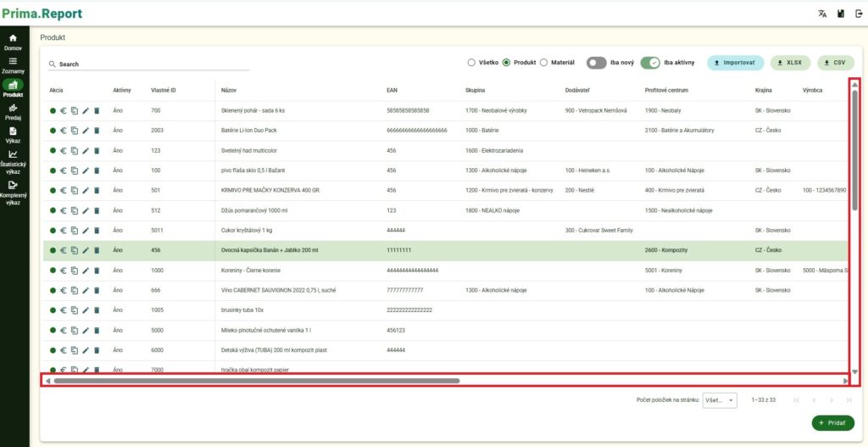Enable the Iba nový toggle

(x=597, y=63)
